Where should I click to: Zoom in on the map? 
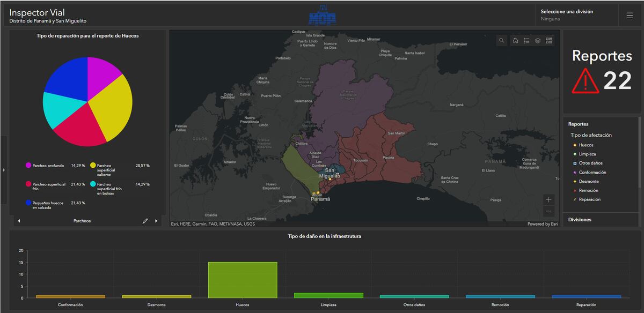[x=548, y=199]
